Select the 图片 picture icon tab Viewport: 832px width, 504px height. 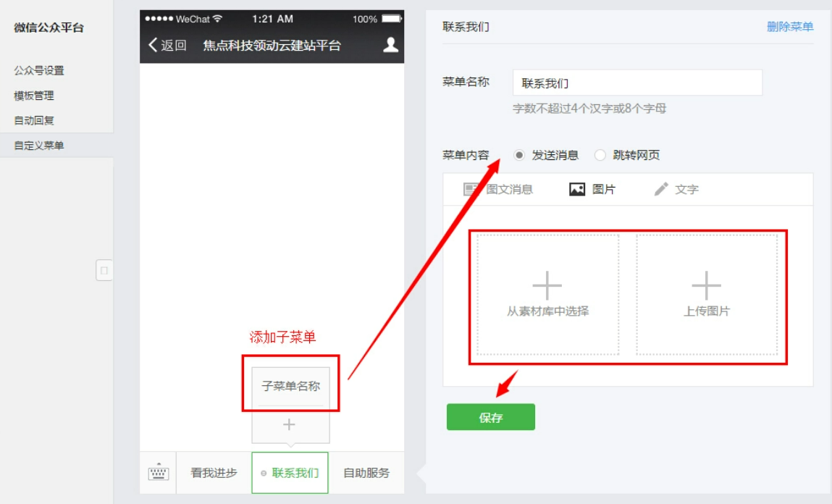[x=577, y=190]
